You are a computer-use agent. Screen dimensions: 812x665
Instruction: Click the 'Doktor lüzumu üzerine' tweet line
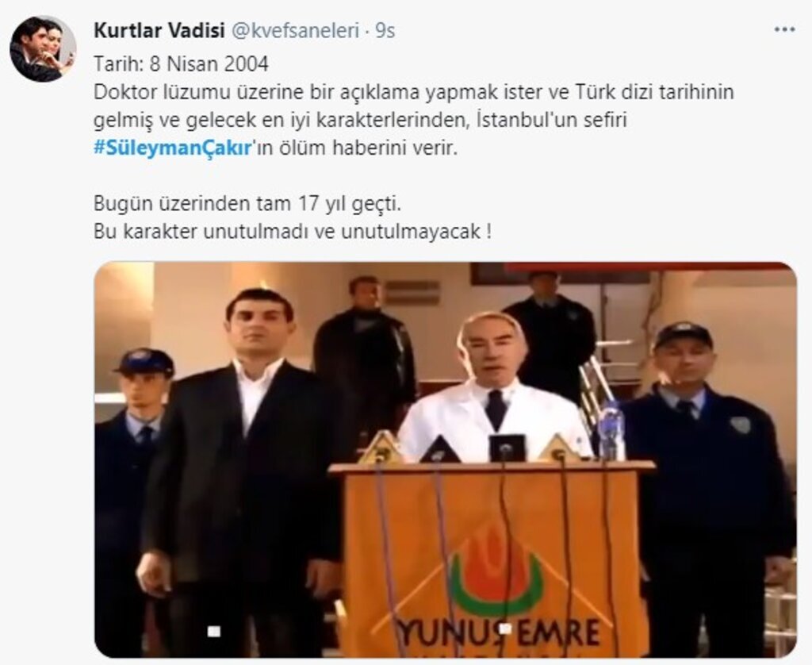click(414, 92)
